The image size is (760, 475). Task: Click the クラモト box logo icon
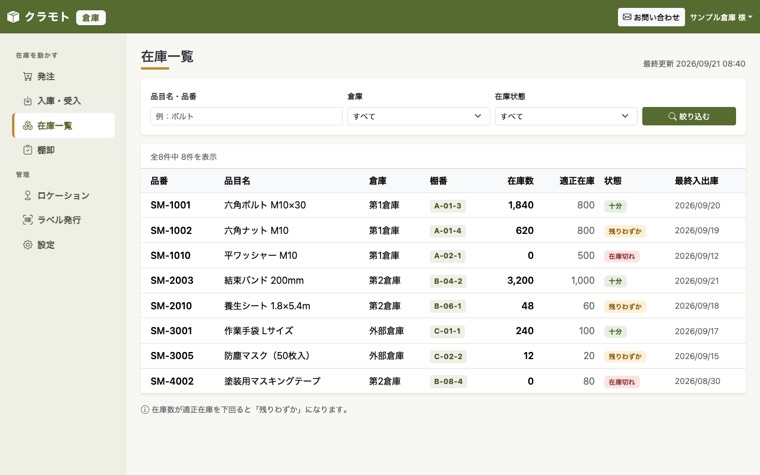[x=13, y=17]
